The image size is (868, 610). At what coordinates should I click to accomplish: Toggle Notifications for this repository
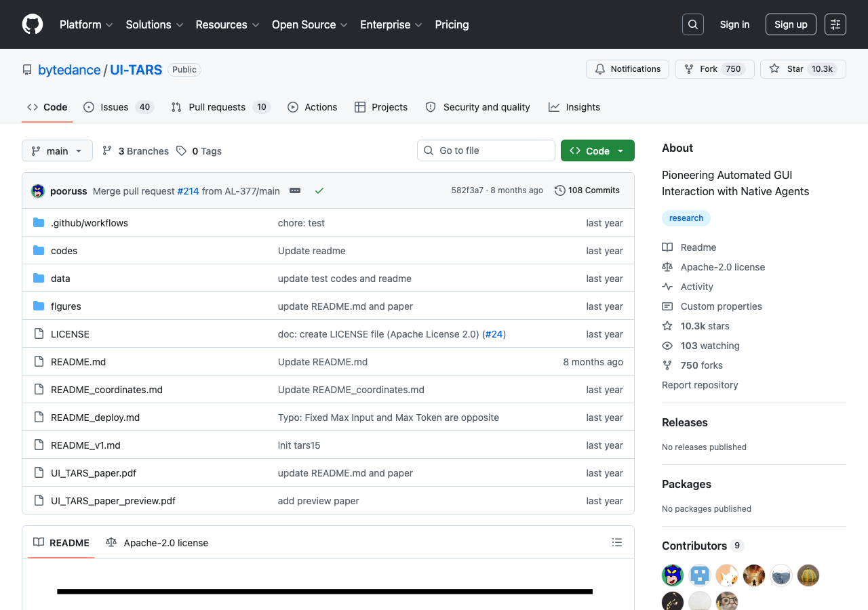pos(627,69)
